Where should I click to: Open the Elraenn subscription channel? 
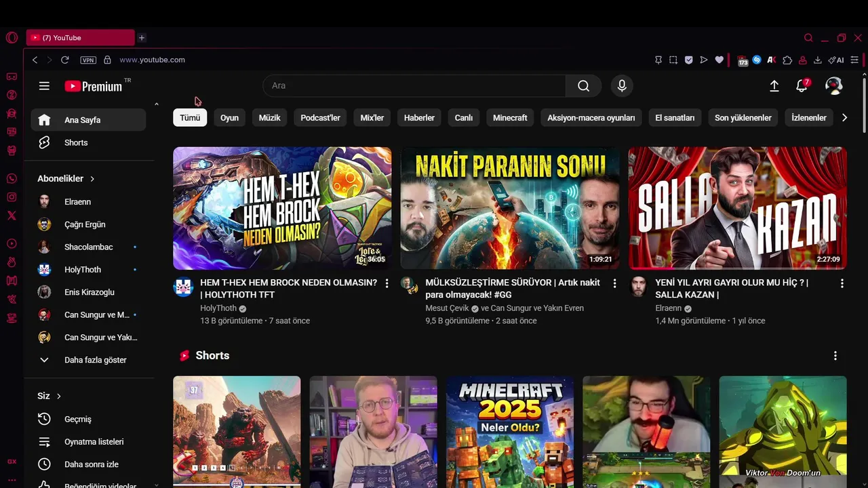click(88, 202)
